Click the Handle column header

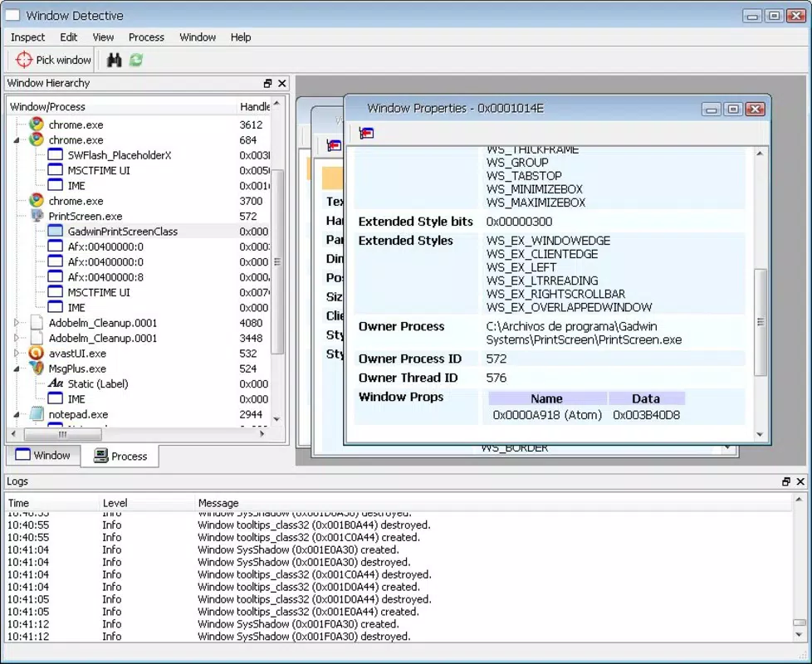tap(254, 106)
